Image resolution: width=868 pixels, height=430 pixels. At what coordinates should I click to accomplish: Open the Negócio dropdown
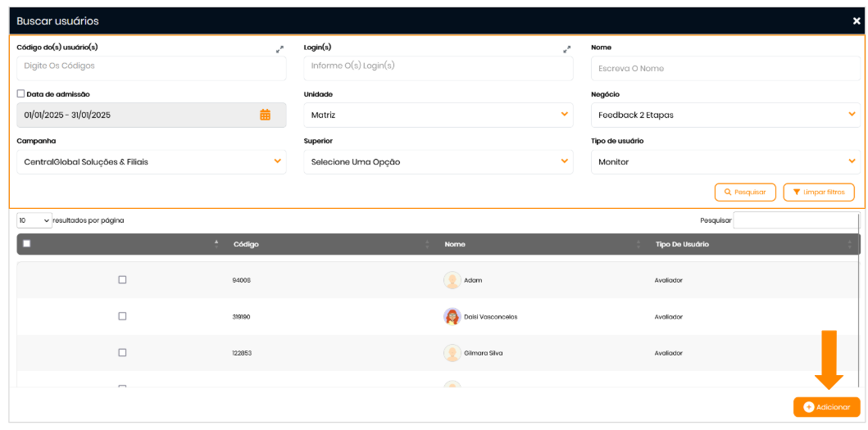pyautogui.click(x=725, y=115)
